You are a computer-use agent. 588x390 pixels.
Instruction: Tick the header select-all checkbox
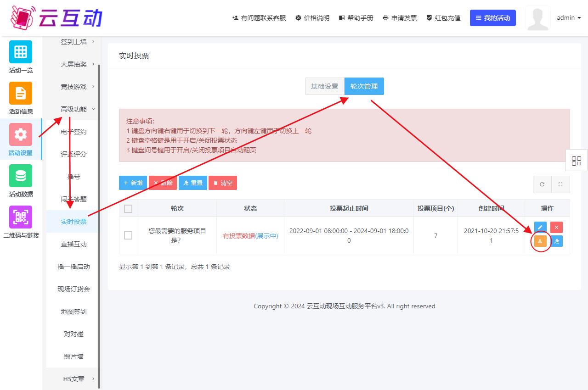(x=128, y=209)
